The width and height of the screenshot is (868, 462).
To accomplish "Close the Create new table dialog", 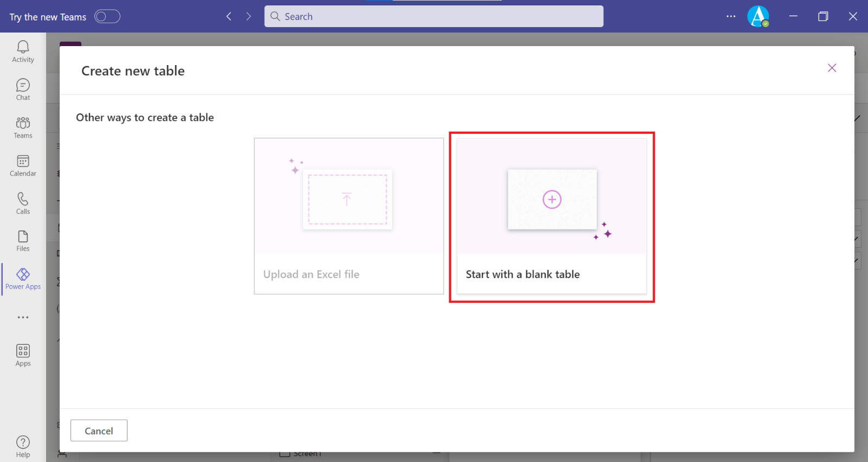I will tap(832, 68).
